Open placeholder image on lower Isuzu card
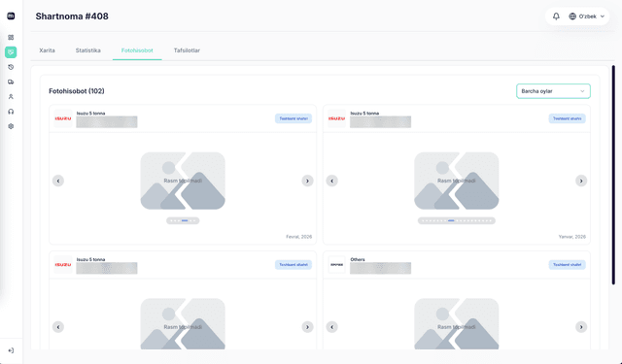The image size is (622, 364). [x=183, y=324]
